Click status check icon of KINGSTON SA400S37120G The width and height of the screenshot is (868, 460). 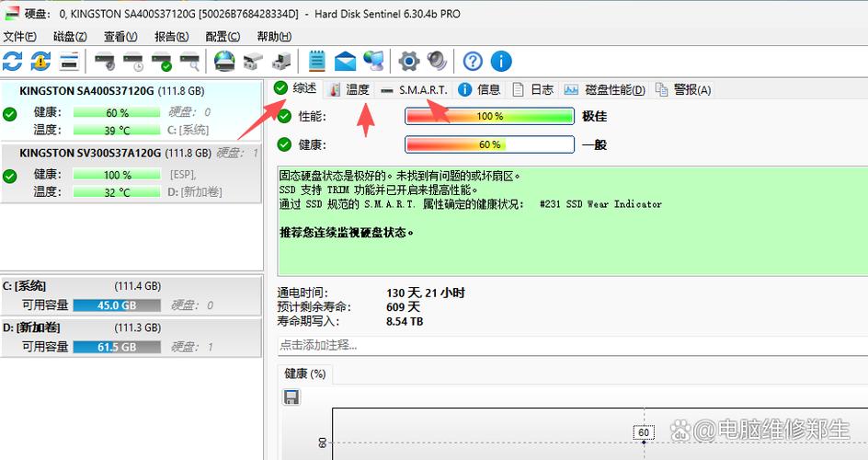(x=9, y=115)
